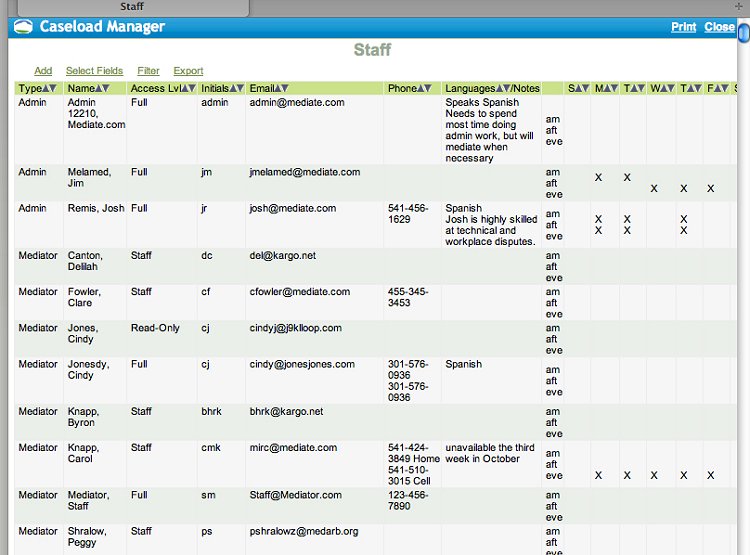Print the staff page
Image resolution: width=750 pixels, height=555 pixels.
[684, 27]
